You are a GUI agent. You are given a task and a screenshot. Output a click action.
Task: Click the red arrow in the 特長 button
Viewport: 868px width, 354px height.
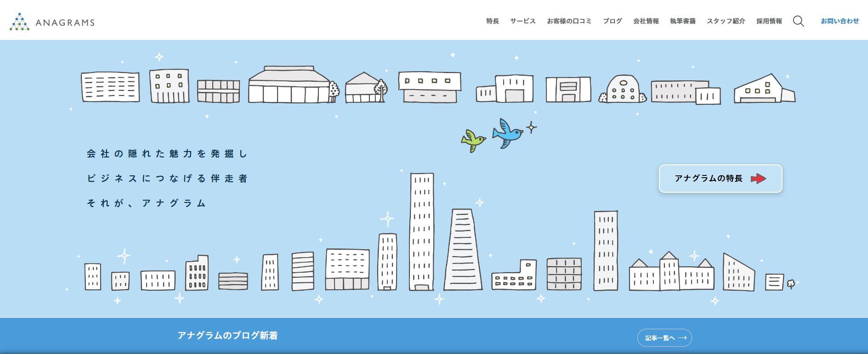758,179
